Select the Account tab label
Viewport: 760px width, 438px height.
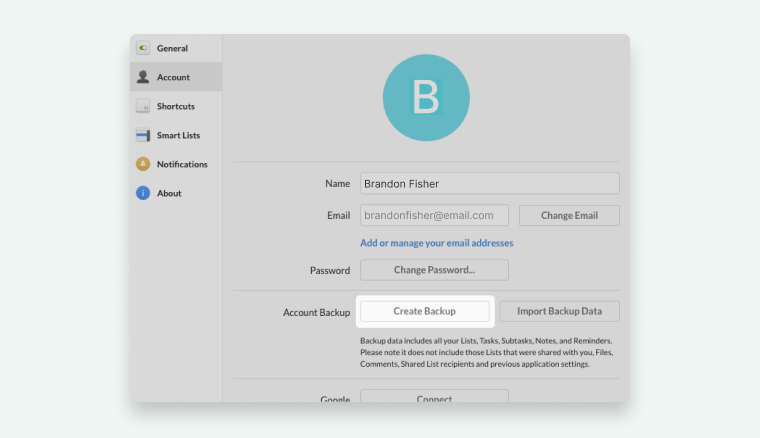click(173, 77)
